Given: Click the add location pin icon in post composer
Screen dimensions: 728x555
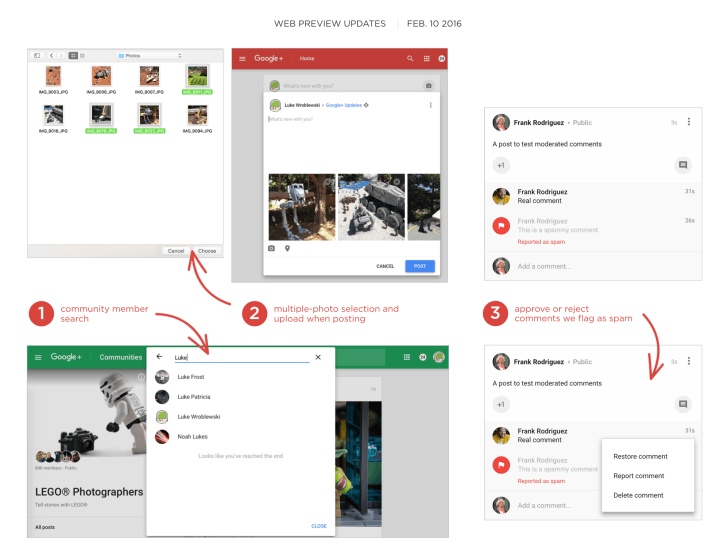Looking at the screenshot, I should [287, 247].
